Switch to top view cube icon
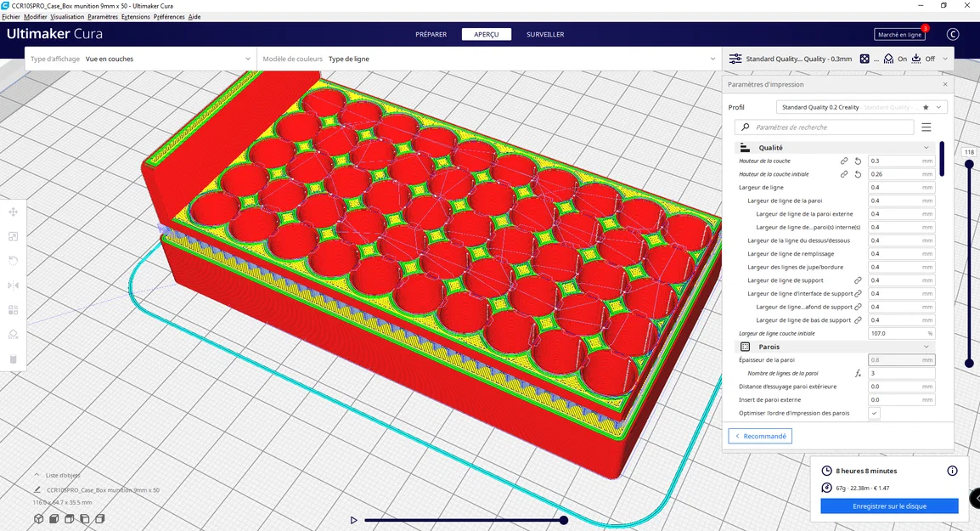980x531 pixels. click(x=70, y=518)
